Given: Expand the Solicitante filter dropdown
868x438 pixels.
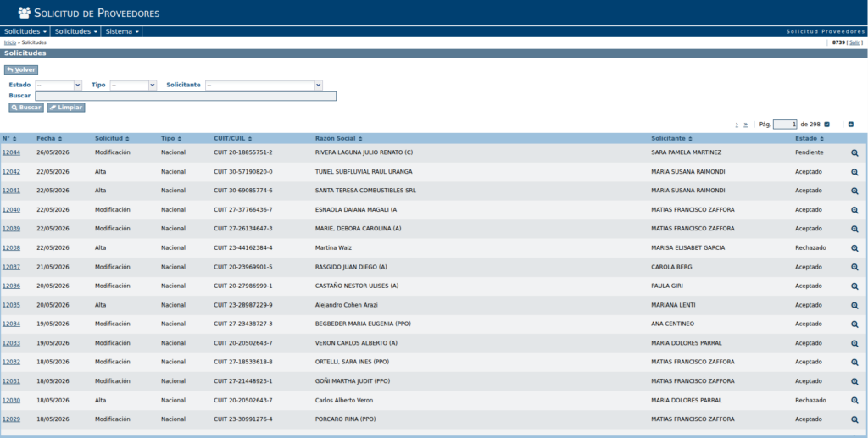Looking at the screenshot, I should coord(264,86).
